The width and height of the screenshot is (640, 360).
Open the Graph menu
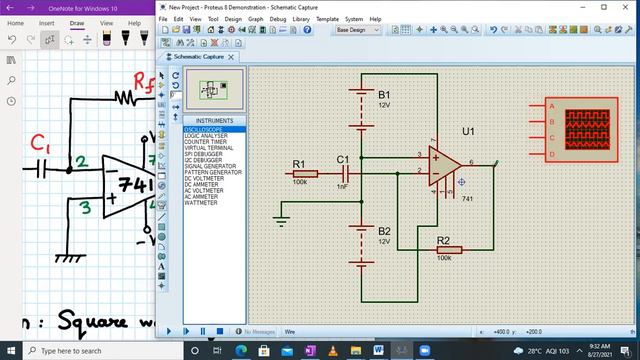256,19
